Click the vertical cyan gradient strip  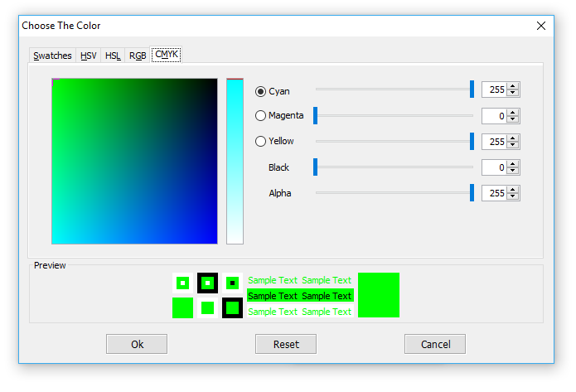[x=235, y=161]
